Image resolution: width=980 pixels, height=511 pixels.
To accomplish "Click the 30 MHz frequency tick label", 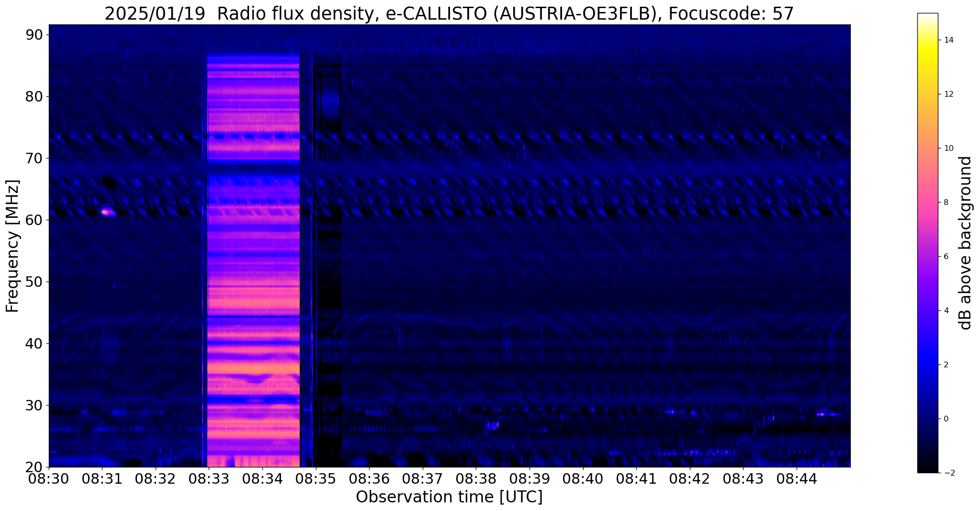I will (34, 406).
